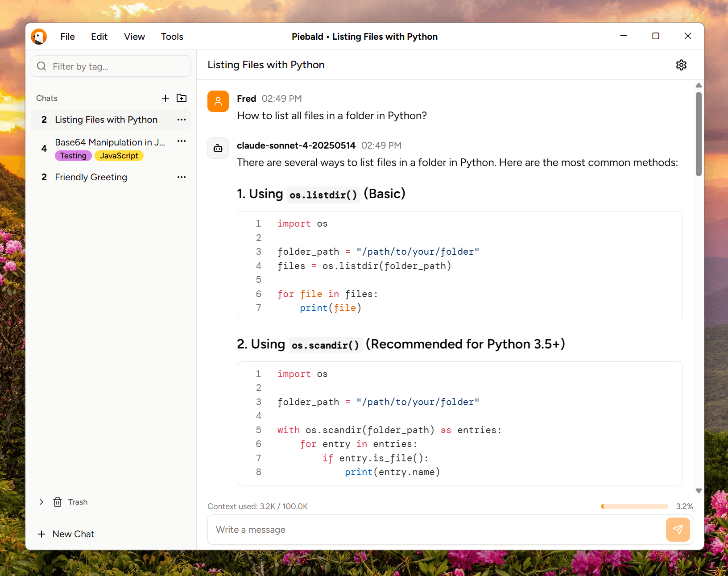This screenshot has width=728, height=576.
Task: Open chat settings gear icon
Action: (681, 65)
